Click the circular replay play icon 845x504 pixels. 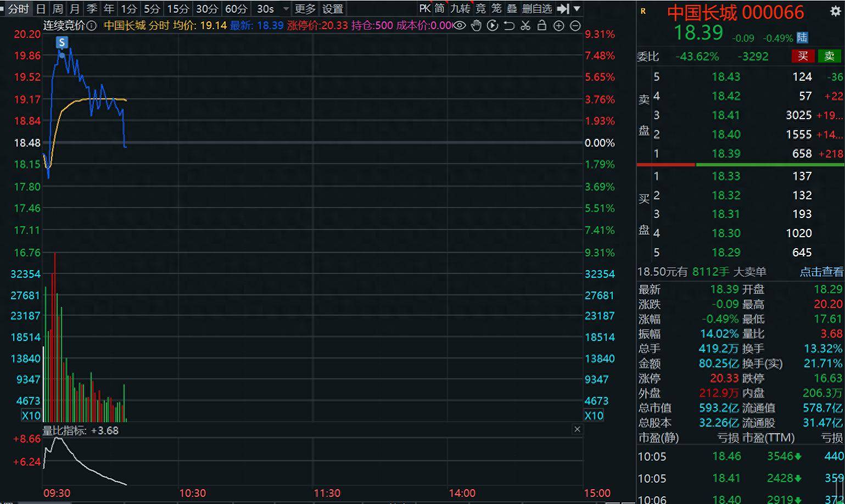coord(493,25)
